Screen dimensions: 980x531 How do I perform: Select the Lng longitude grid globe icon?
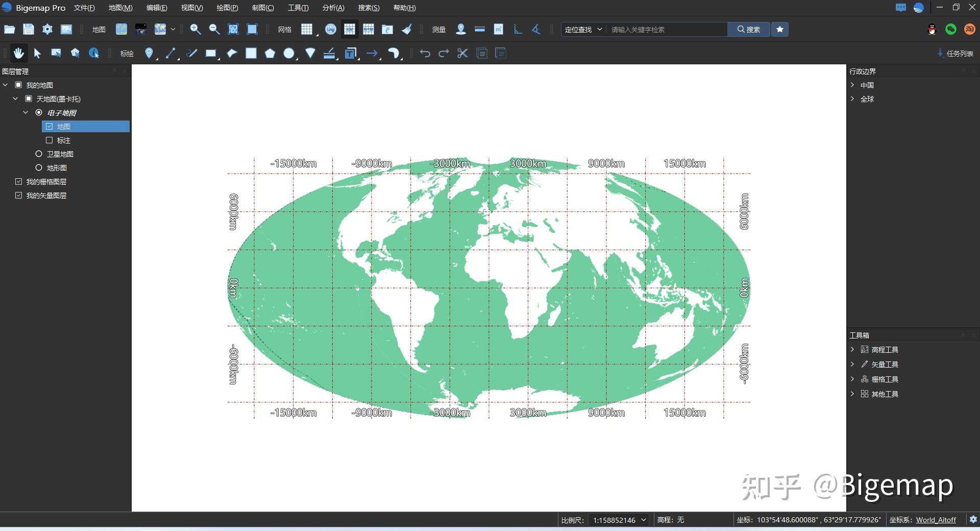click(330, 29)
